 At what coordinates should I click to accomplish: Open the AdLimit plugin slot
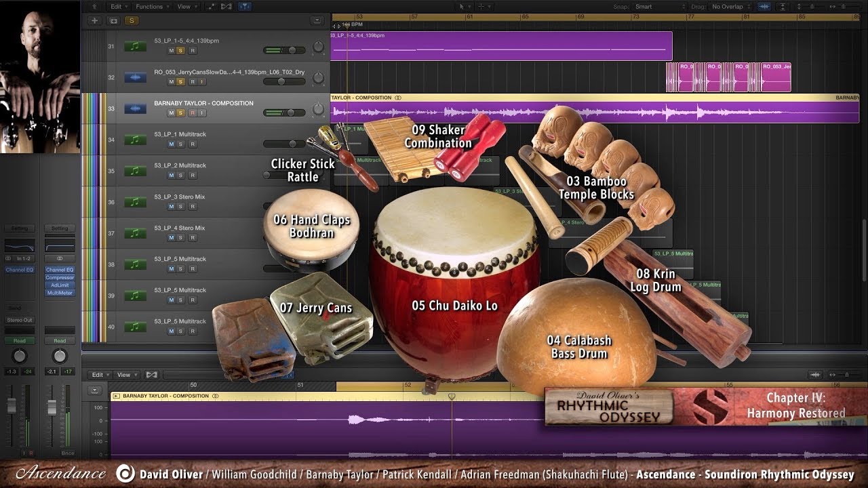pos(60,285)
